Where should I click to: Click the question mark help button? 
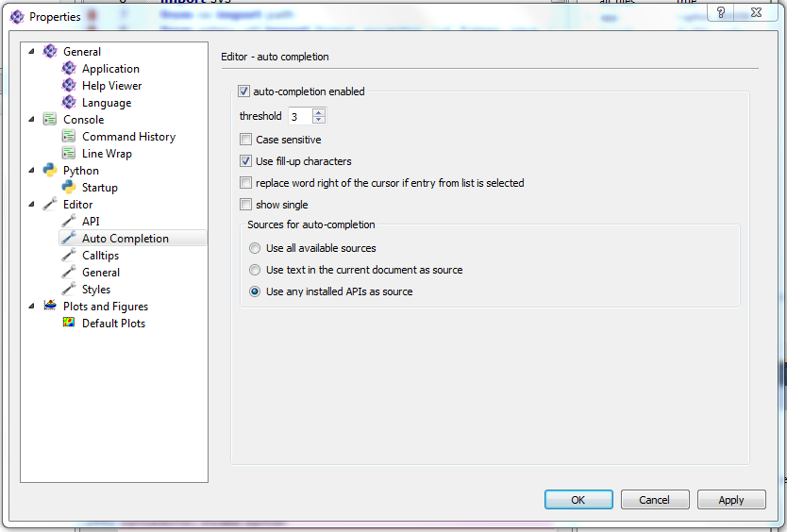[x=721, y=12]
